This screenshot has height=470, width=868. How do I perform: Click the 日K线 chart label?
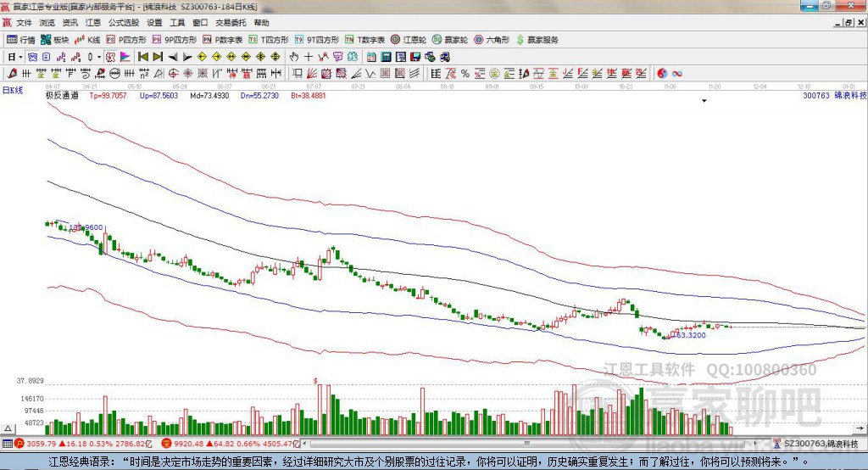13,90
